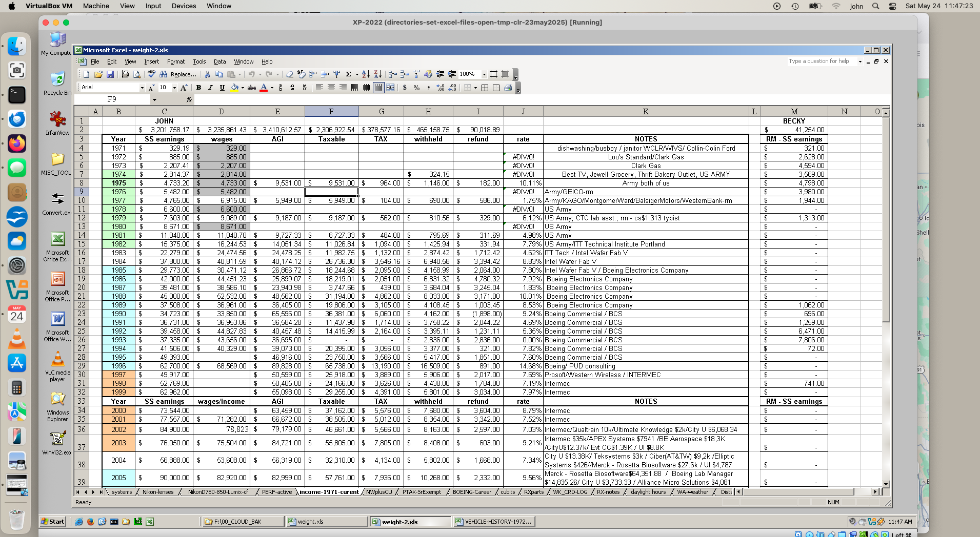Apply currency style with dollar icon
This screenshot has width=980, height=537.
[x=405, y=88]
